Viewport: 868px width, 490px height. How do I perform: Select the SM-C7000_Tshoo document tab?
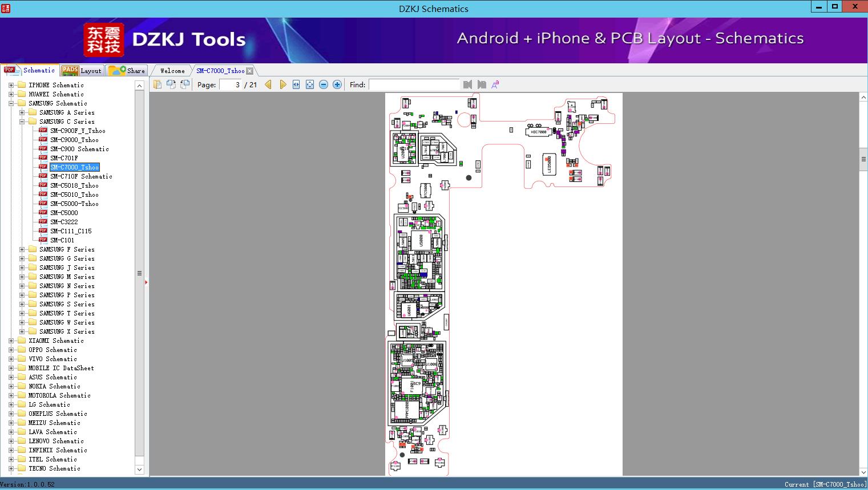point(220,71)
